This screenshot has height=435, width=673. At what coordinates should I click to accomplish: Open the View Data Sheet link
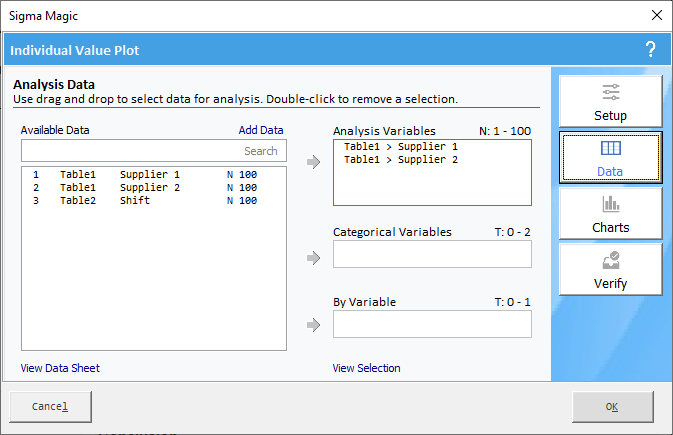coord(60,368)
